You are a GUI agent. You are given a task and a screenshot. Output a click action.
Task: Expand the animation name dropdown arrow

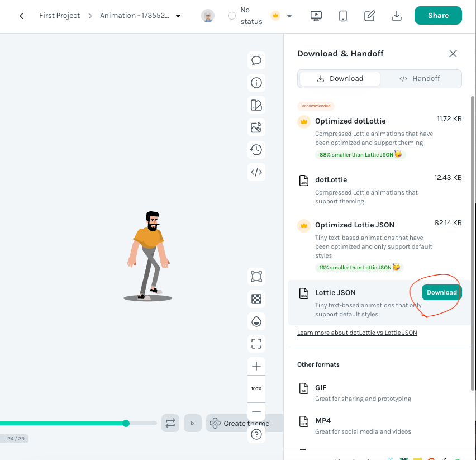[x=178, y=16]
